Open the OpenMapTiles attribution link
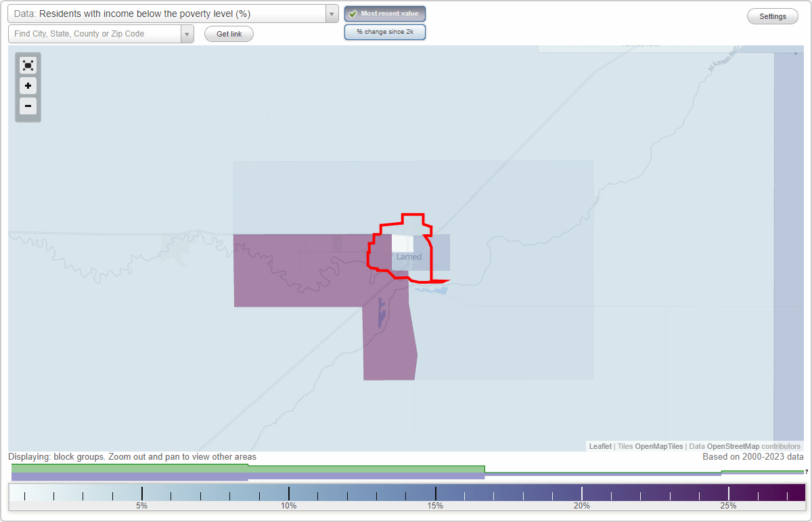The width and height of the screenshot is (812, 522). [658, 446]
